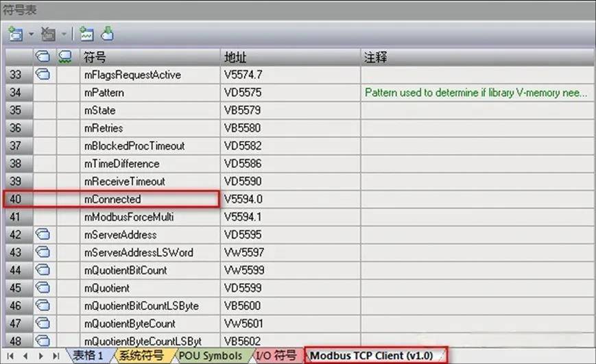This screenshot has height=364, width=596.
Task: Select the mQuotient symbol cell
Action: coord(150,288)
